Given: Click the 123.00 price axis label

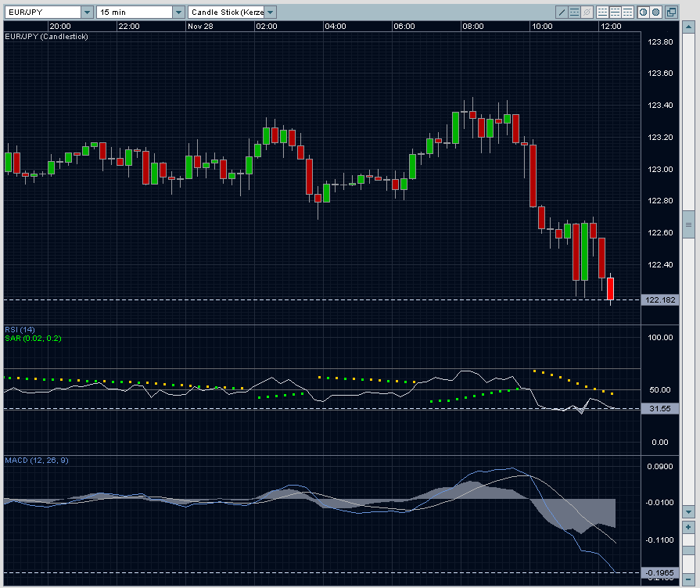Looking at the screenshot, I should tap(660, 169).
